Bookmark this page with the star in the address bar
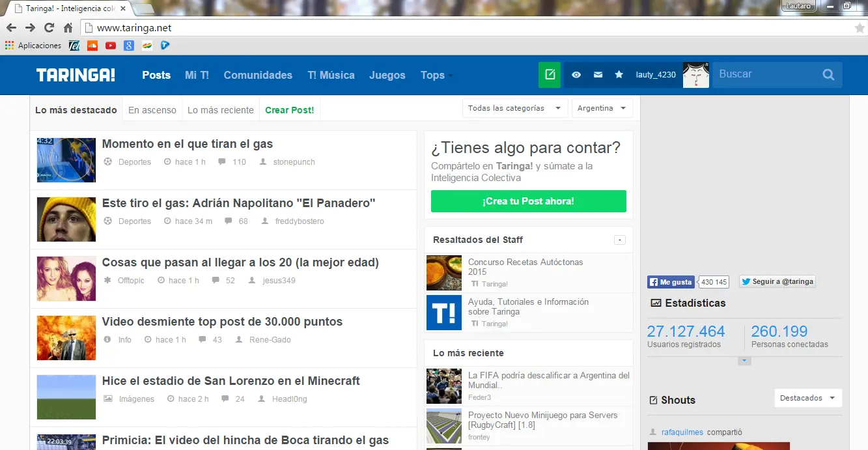868x450 pixels. click(860, 28)
